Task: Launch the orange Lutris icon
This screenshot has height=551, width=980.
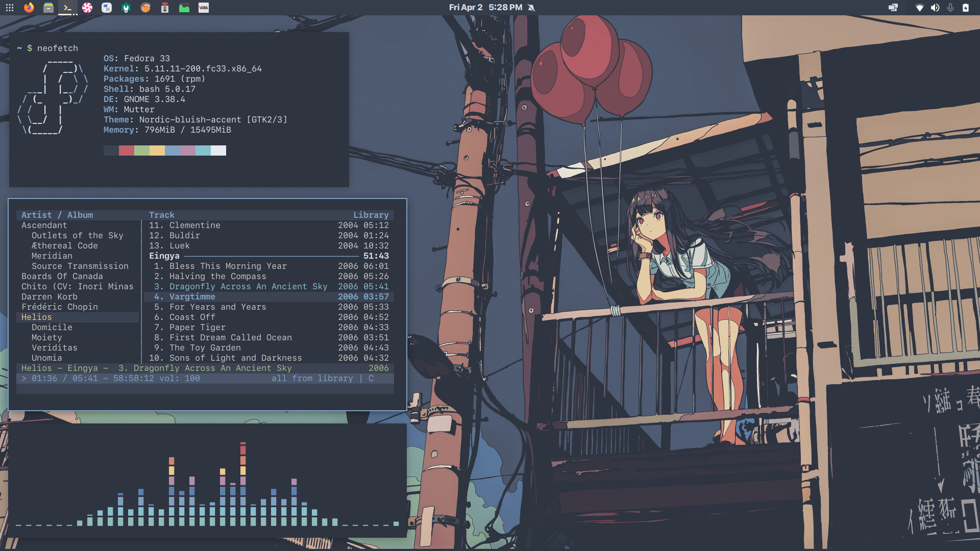Action: point(145,8)
